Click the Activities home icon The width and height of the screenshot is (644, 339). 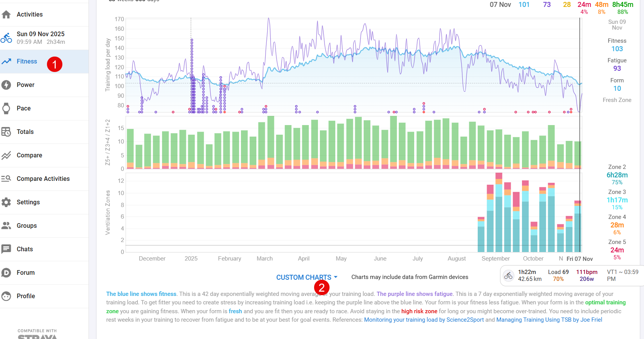[x=6, y=15]
